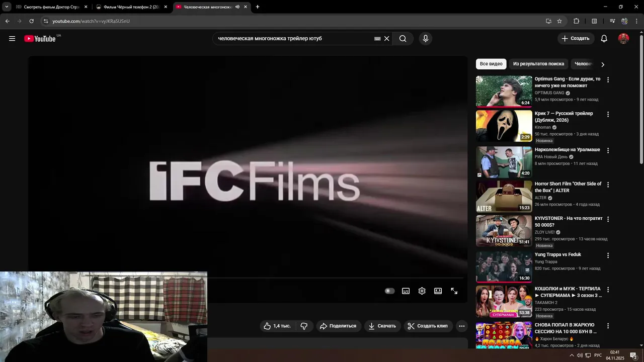644x362 pixels.
Task: Switch player to theater mode
Action: click(438, 291)
